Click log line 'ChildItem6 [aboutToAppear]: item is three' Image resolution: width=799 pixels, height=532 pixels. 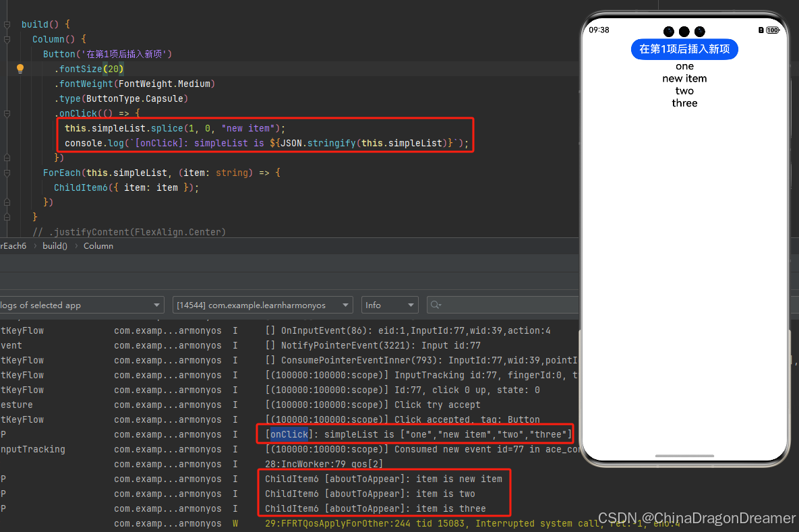(x=375, y=508)
